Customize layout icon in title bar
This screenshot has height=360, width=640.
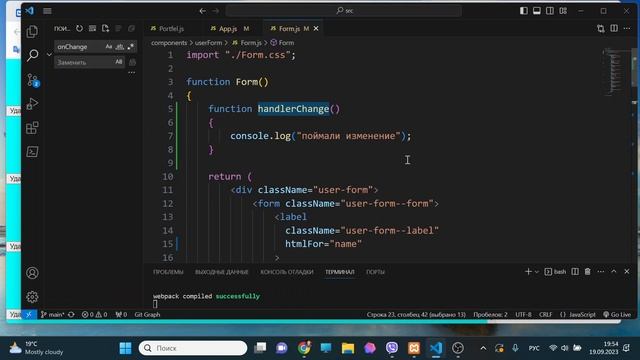[563, 11]
